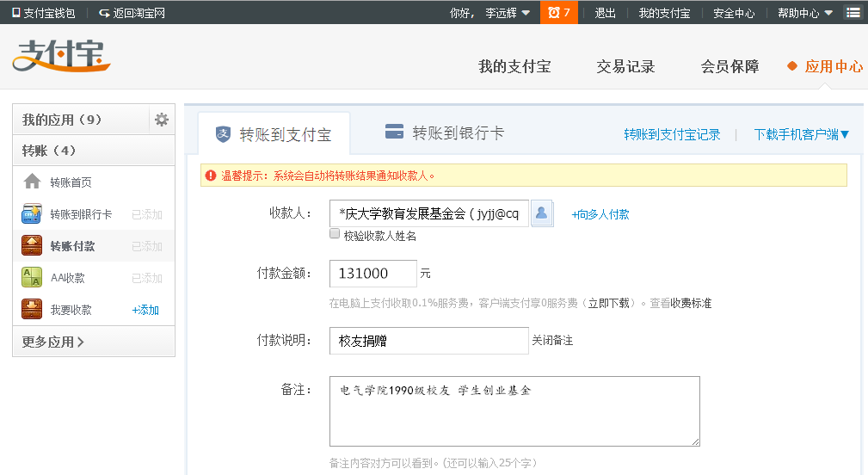Viewport: 868px width, 475px height.
Task: Click 已添加 label beside 转账付款
Action: pos(147,246)
